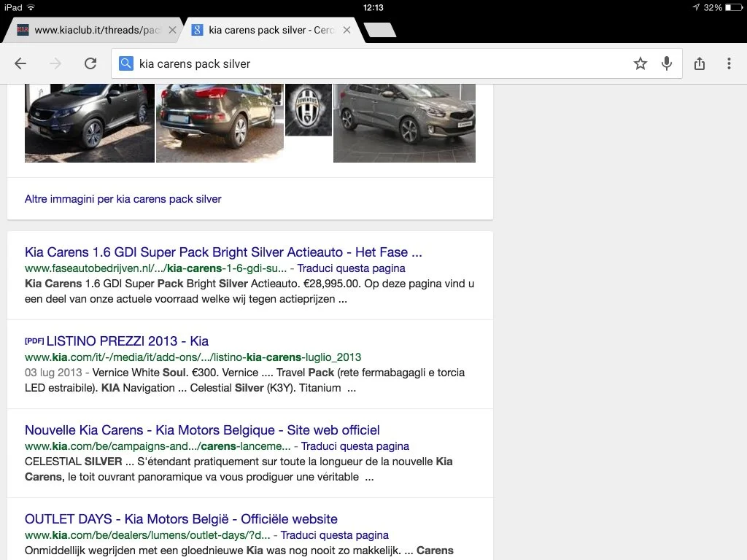Click the Onmiddellijk wegrijden snippet text
The height and width of the screenshot is (560, 747).
239,551
